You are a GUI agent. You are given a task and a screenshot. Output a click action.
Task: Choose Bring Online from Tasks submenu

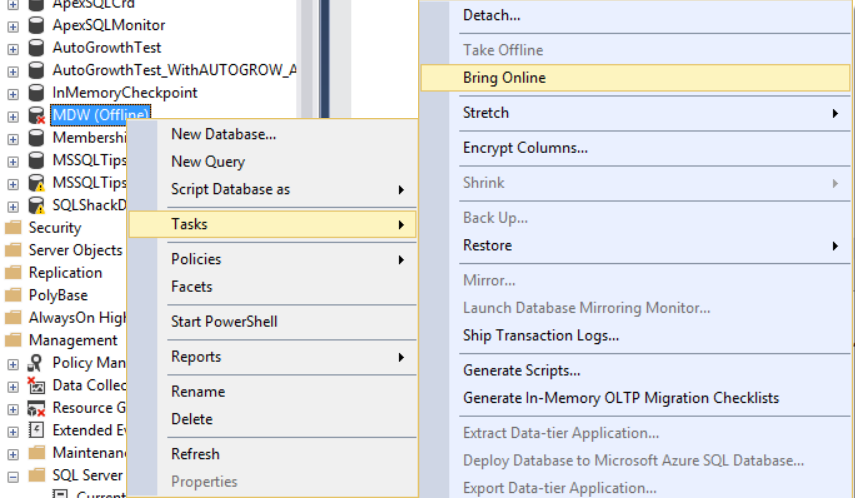point(504,78)
